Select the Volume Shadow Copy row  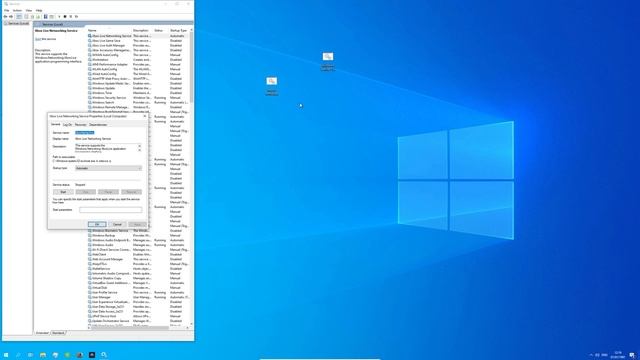coord(138,278)
